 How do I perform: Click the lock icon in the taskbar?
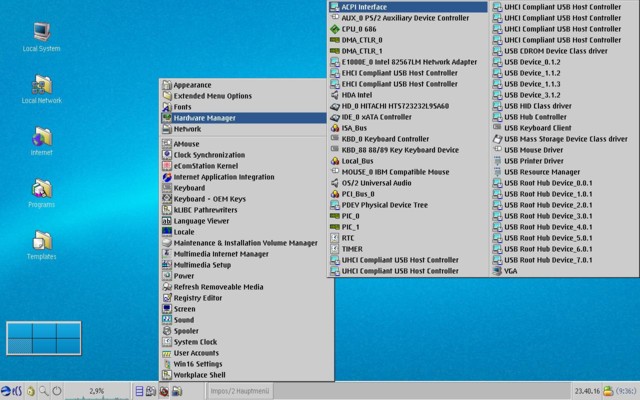click(31, 391)
